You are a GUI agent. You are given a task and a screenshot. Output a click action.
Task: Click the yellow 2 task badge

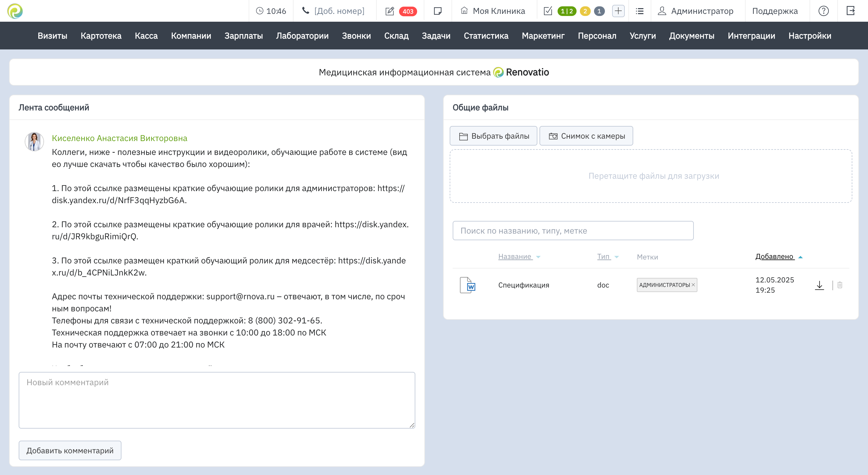click(x=585, y=11)
